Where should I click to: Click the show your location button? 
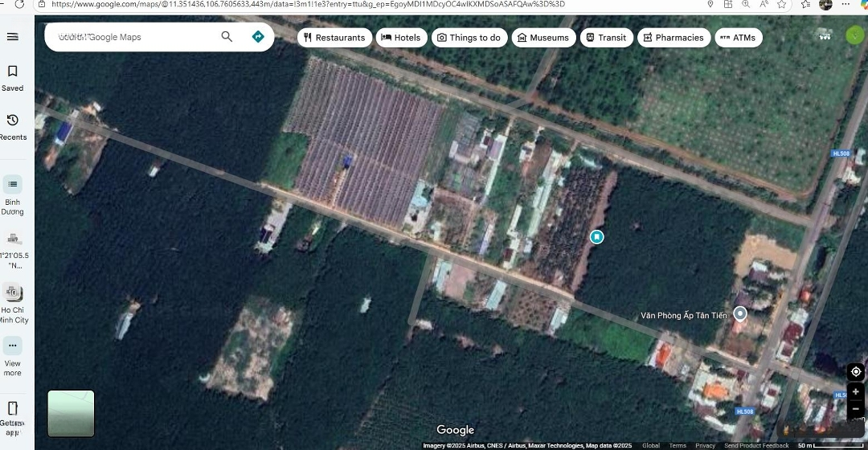[856, 371]
